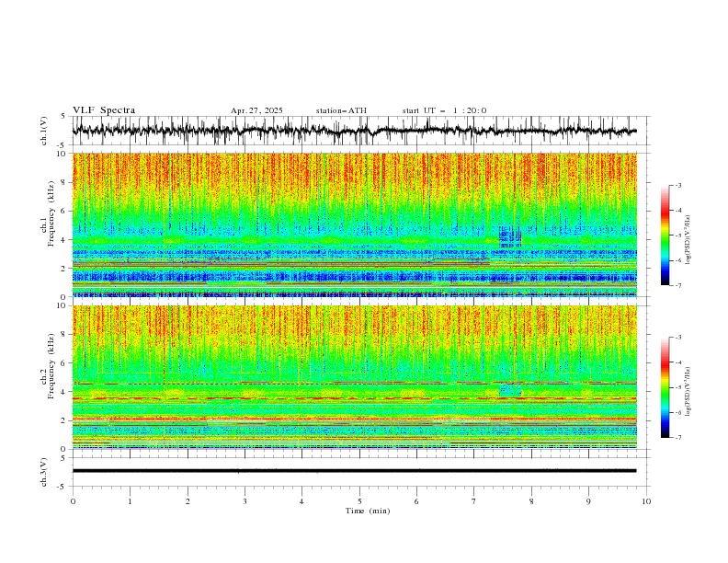Click the "VLF Spectra" title text
Screen dimensions: 728x563
point(104,110)
